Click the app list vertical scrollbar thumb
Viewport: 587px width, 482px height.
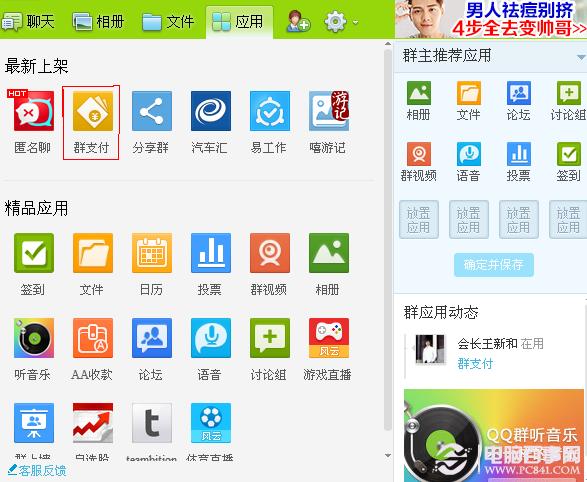[x=388, y=240]
